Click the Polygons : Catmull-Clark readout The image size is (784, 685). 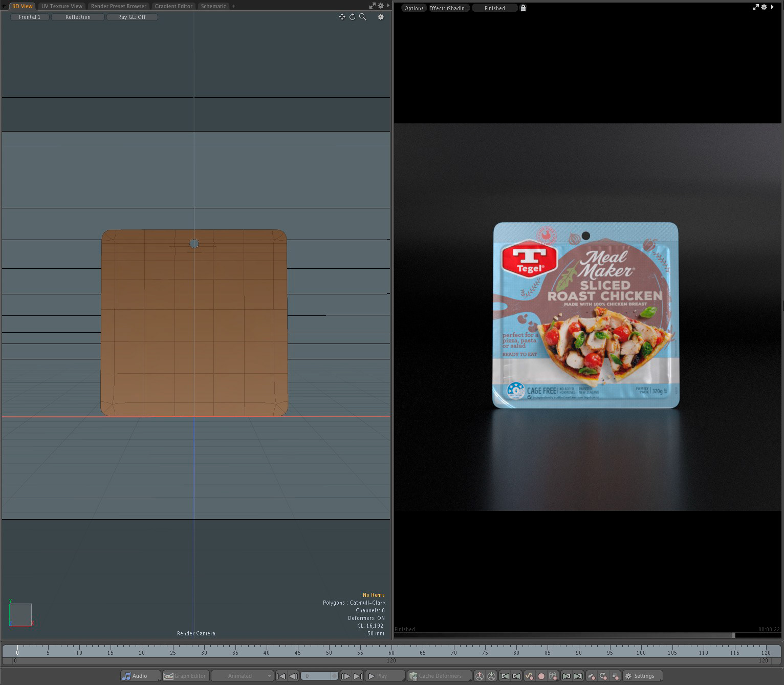354,603
